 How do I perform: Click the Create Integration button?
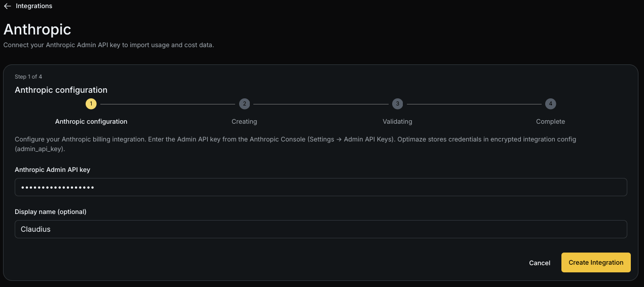[x=596, y=263]
